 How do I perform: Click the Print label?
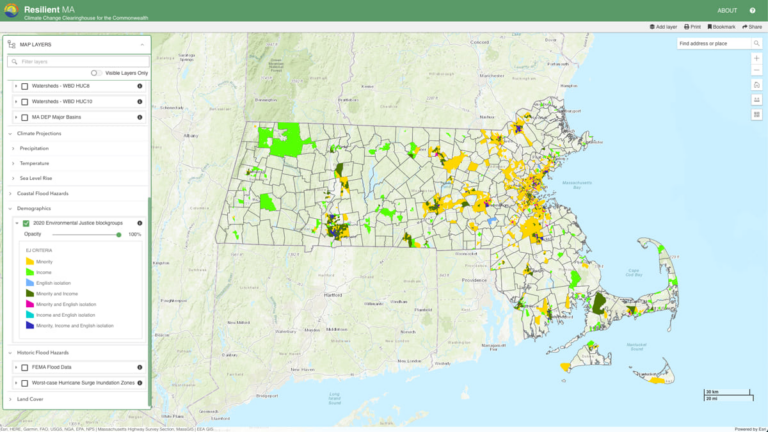695,27
